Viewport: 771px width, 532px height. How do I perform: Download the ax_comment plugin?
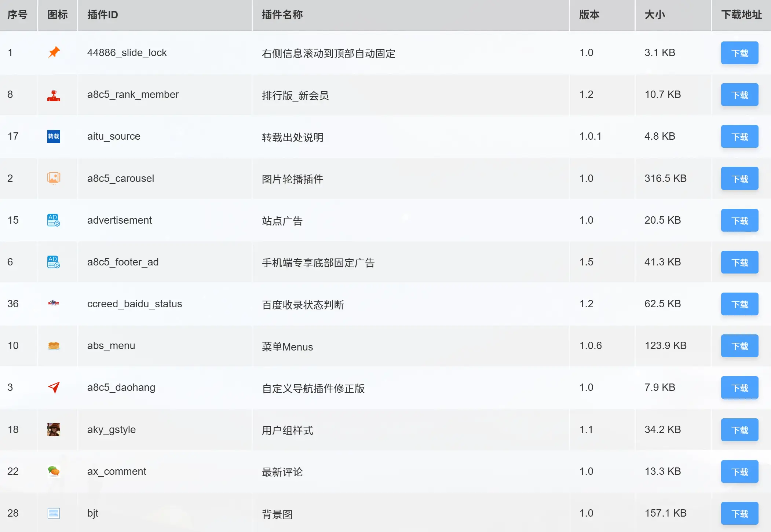point(739,472)
